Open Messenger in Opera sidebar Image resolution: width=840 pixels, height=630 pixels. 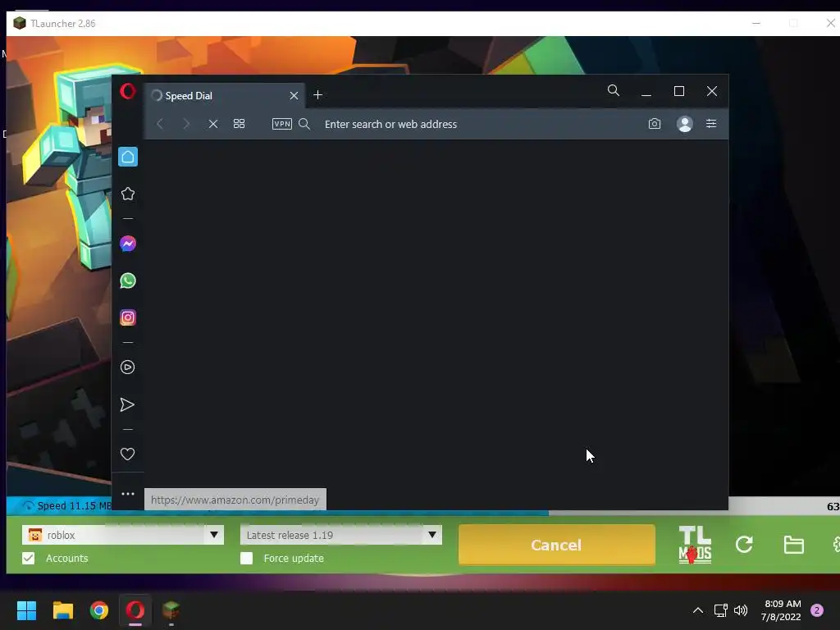click(127, 244)
